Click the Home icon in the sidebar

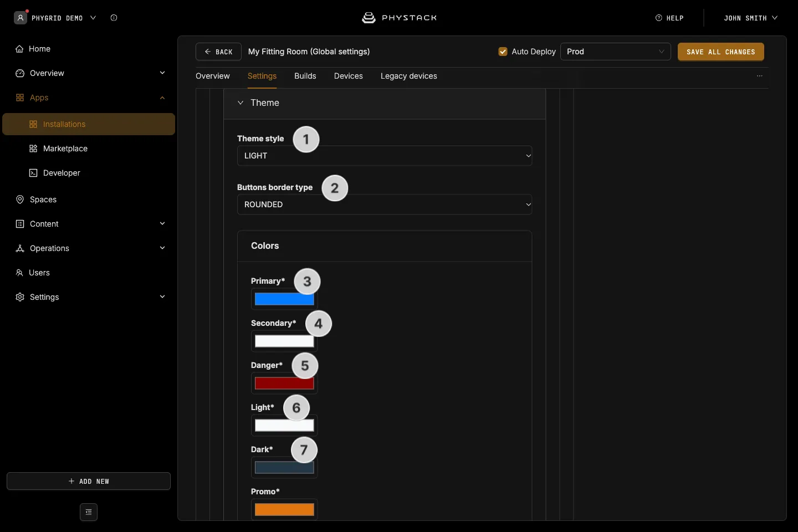point(19,49)
